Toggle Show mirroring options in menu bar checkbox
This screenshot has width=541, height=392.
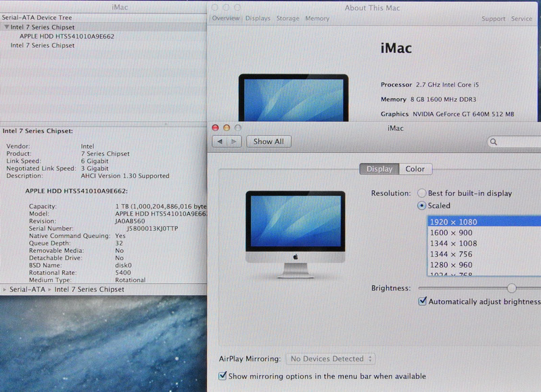(222, 376)
